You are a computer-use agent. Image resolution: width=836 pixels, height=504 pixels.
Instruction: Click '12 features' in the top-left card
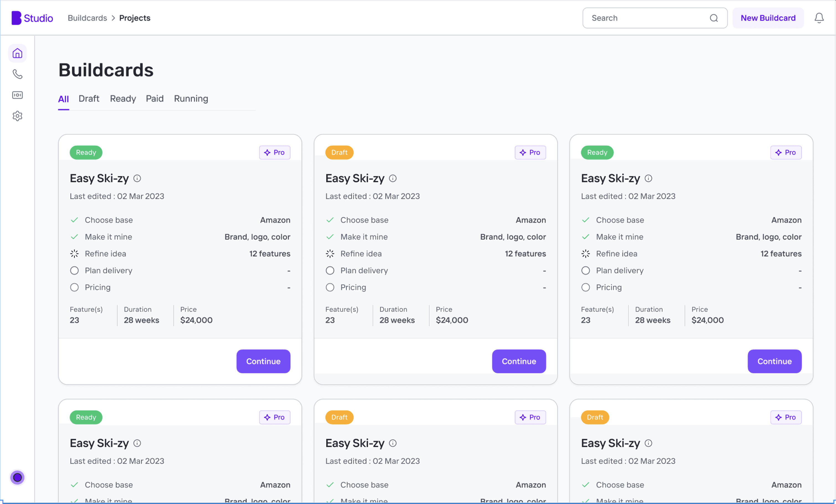tap(270, 254)
